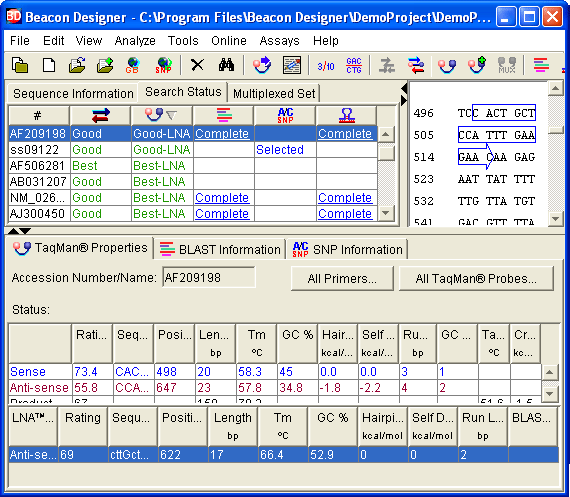Select the Anti-sense LNA probe row
The width and height of the screenshot is (570, 497).
pos(284,455)
